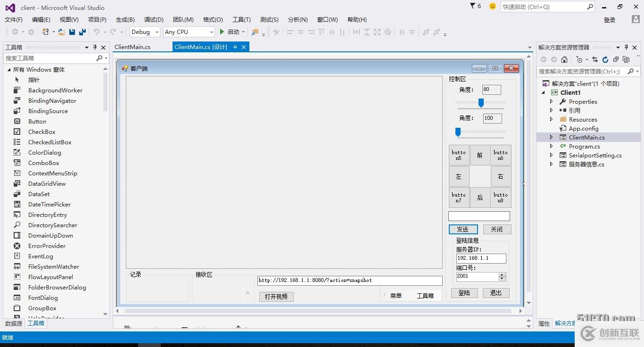Click the Undo toolbar icon
Image resolution: width=644 pixels, height=347 pixels.
coord(97,32)
